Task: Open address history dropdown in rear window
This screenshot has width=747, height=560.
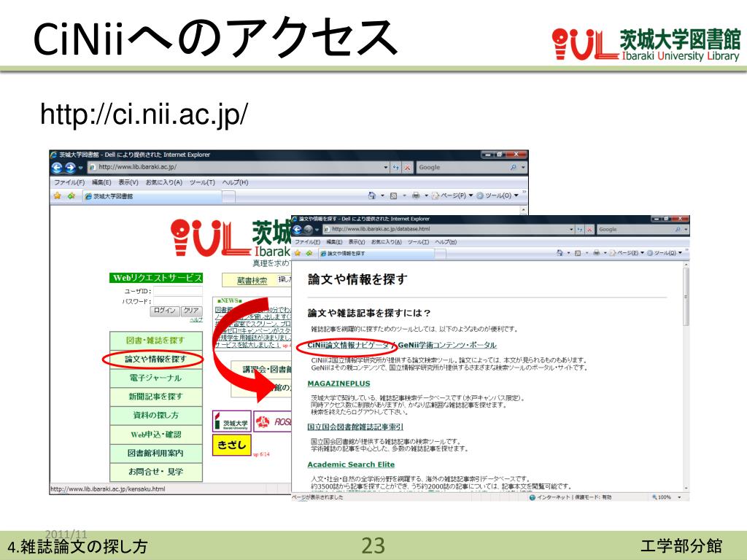Action: tap(386, 168)
